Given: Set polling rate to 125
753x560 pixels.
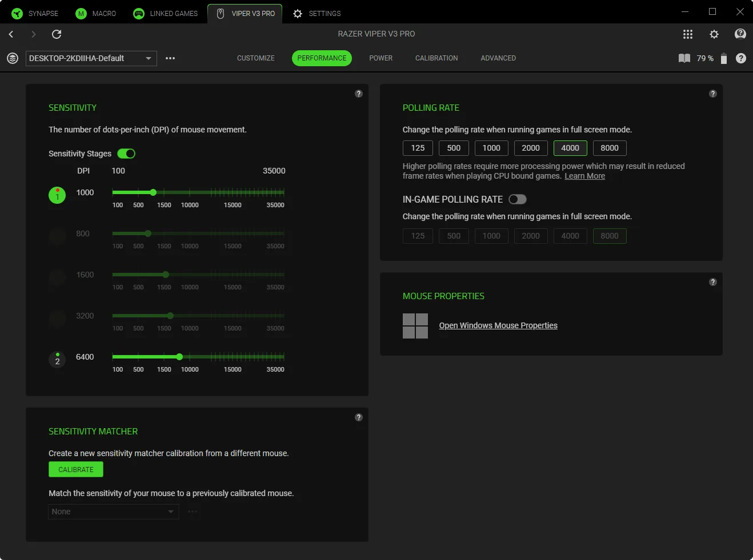Looking at the screenshot, I should coord(418,148).
